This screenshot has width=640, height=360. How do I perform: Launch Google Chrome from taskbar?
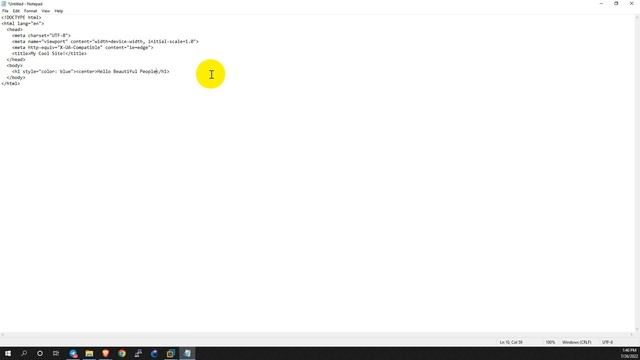[x=122, y=353]
